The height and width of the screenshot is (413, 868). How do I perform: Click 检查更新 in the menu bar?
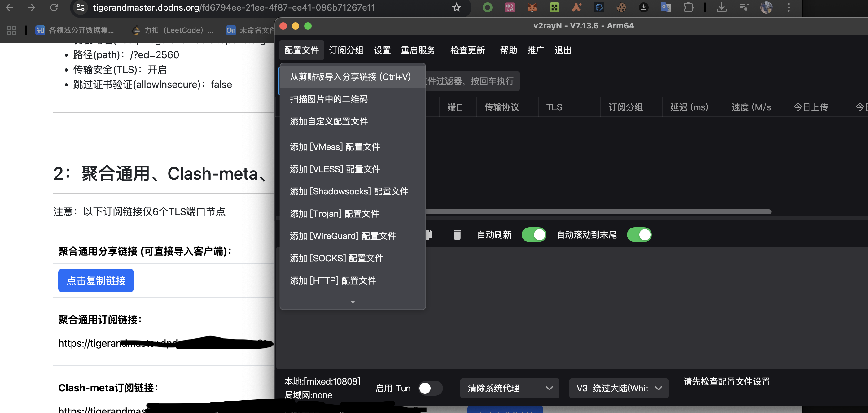(x=467, y=50)
